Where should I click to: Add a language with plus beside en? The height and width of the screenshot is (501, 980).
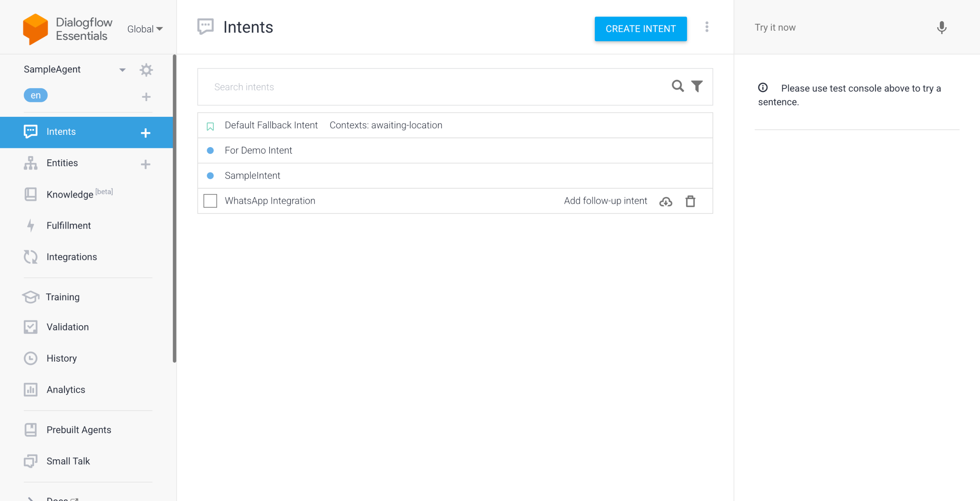click(146, 97)
